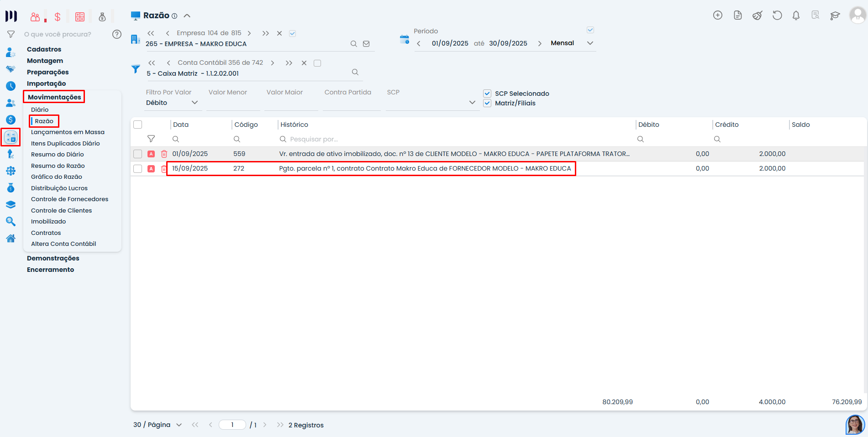The width and height of the screenshot is (868, 437).
Task: Expand the Cadastros menu
Action: coord(44,49)
